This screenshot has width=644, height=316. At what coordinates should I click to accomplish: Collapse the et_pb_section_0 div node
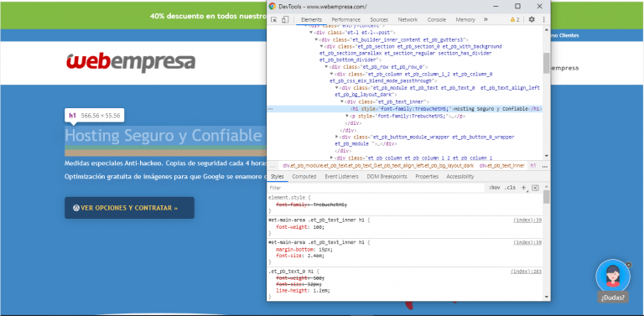pyautogui.click(x=321, y=47)
